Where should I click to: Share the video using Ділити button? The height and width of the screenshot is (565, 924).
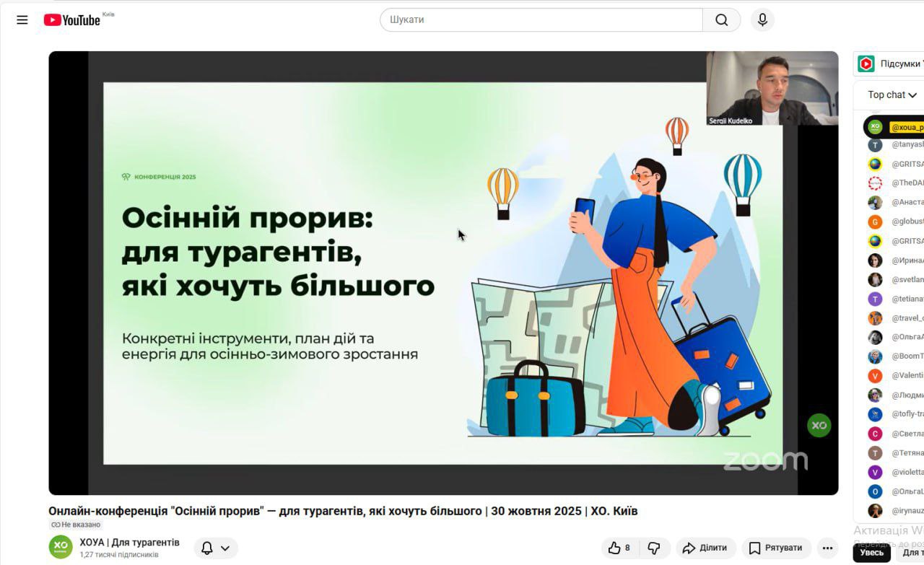point(705,548)
